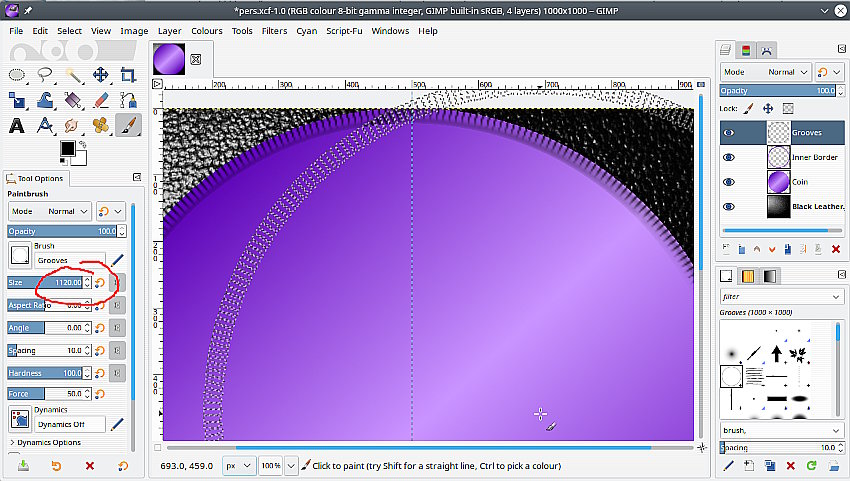The width and height of the screenshot is (850, 481).
Task: Open the Filters menu
Action: [274, 31]
